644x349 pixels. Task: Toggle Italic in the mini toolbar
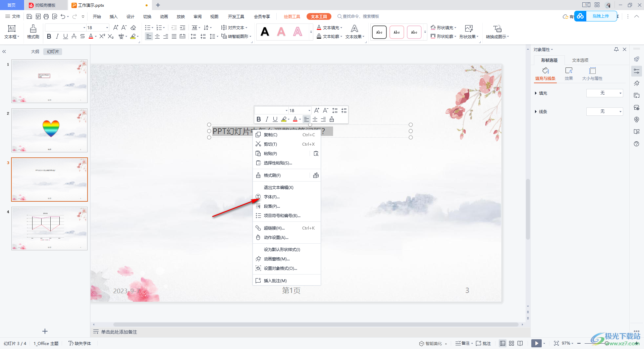pos(267,119)
